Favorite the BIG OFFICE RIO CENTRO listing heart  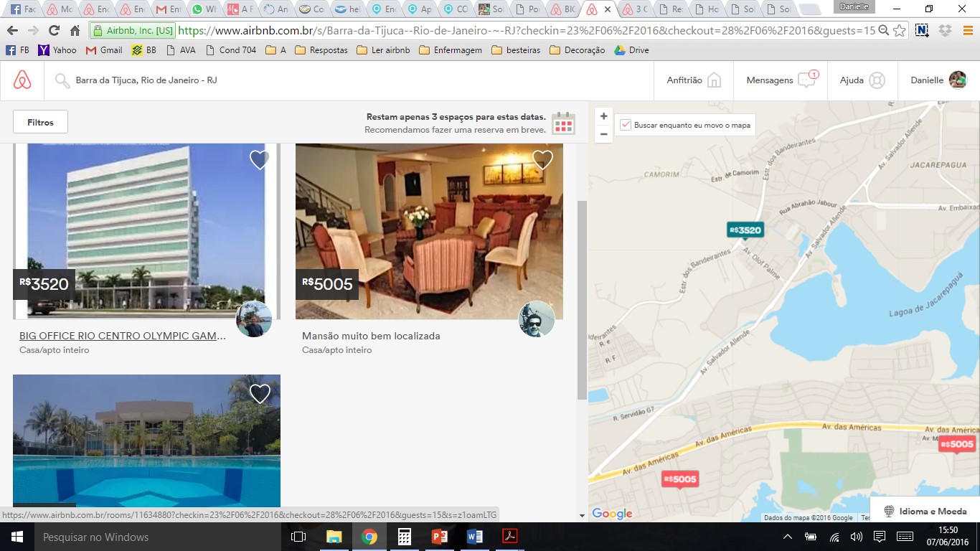[260, 160]
